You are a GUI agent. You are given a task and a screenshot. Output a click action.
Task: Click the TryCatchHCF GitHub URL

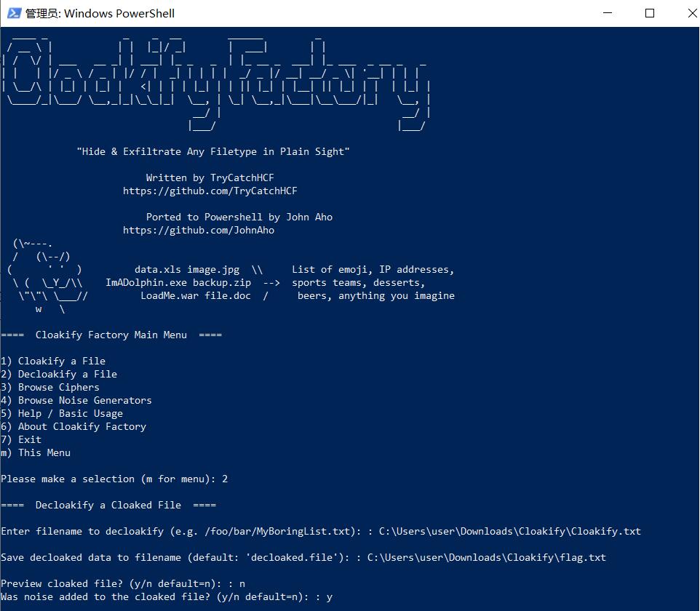point(210,191)
